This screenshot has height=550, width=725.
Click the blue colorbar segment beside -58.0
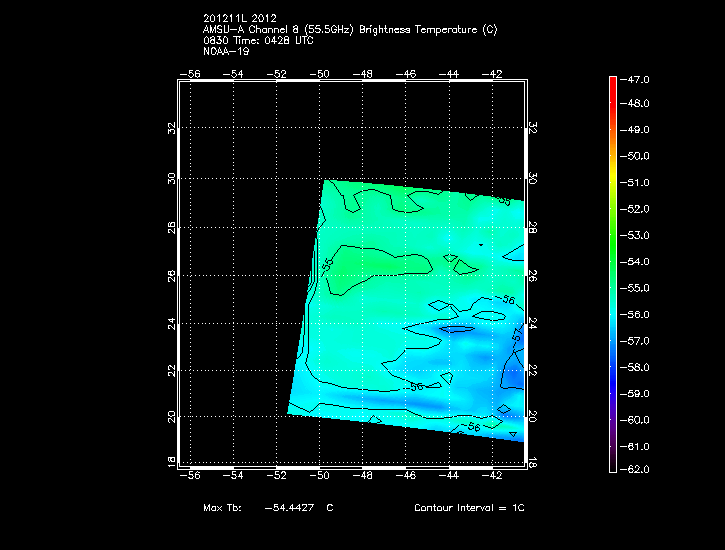tap(613, 367)
